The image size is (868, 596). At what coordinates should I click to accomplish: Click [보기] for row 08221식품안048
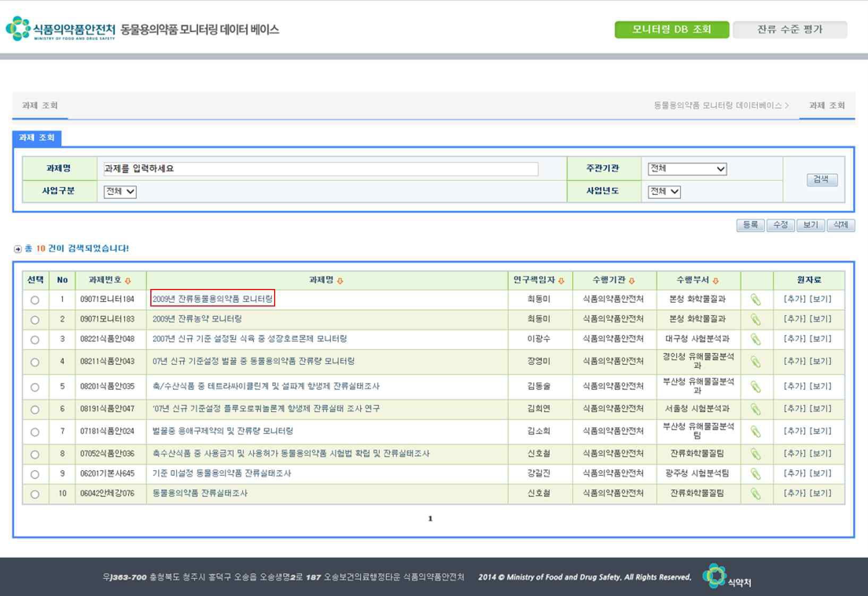[x=820, y=339]
